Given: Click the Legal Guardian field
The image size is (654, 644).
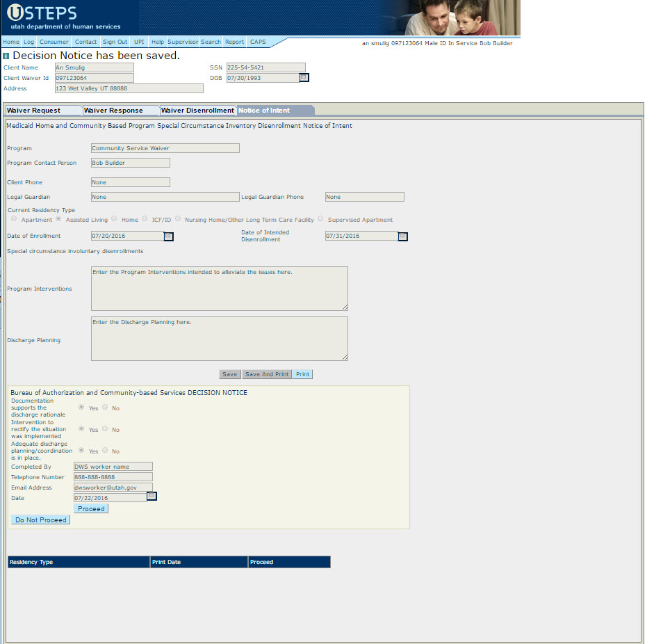Looking at the screenshot, I should coord(165,197).
